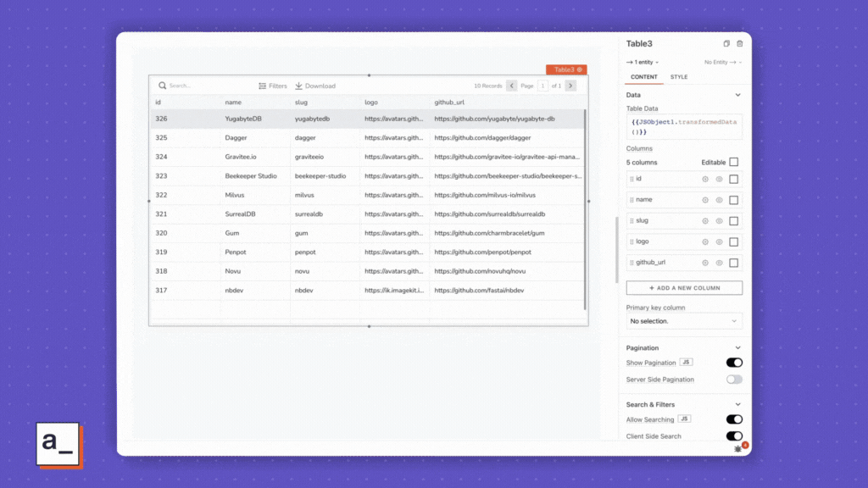The height and width of the screenshot is (488, 868).
Task: Click the page number box
Action: pyautogui.click(x=542, y=86)
